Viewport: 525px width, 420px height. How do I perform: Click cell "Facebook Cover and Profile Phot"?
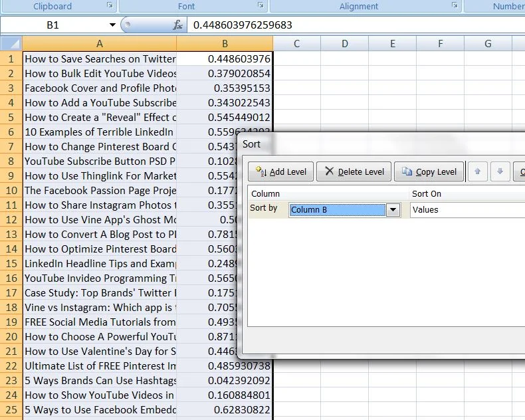[100, 88]
